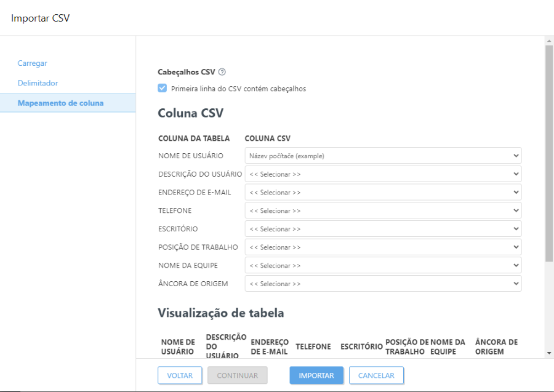Click the CONTINUAR button
This screenshot has width=554, height=392.
(x=238, y=375)
